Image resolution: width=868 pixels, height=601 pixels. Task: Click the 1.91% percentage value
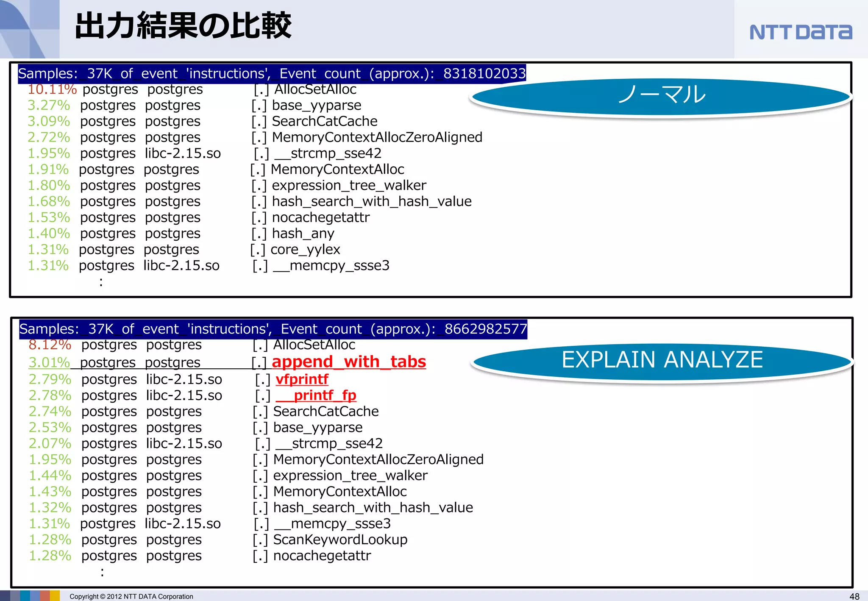coord(48,169)
